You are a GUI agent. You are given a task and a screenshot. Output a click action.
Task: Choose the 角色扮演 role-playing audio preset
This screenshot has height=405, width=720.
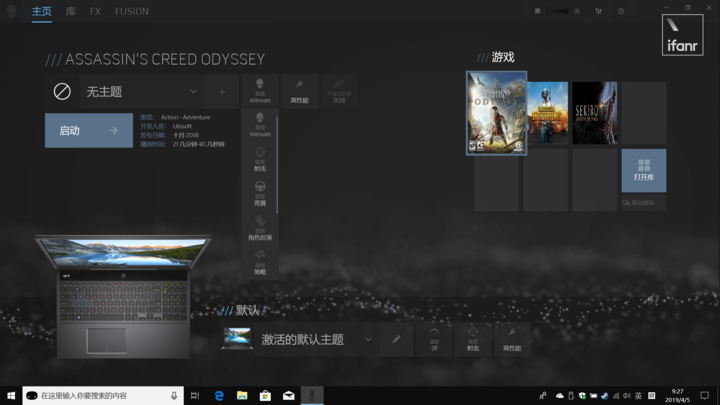coord(260,228)
